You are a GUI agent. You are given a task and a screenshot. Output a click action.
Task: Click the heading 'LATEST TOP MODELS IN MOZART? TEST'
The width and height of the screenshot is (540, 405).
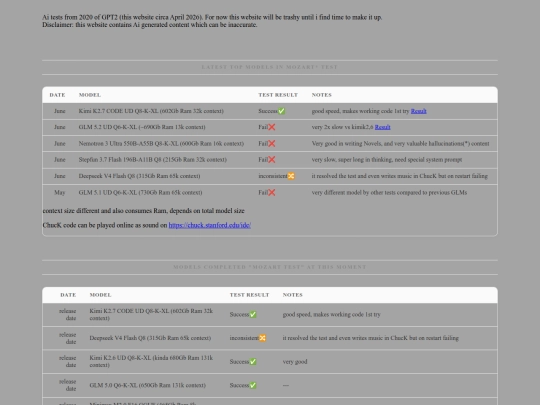270,67
